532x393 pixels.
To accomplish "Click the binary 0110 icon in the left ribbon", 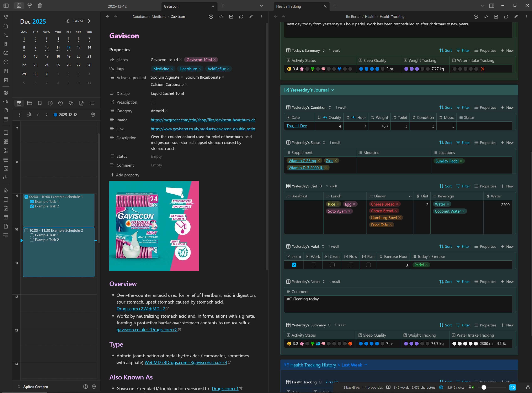I will pos(6,44).
